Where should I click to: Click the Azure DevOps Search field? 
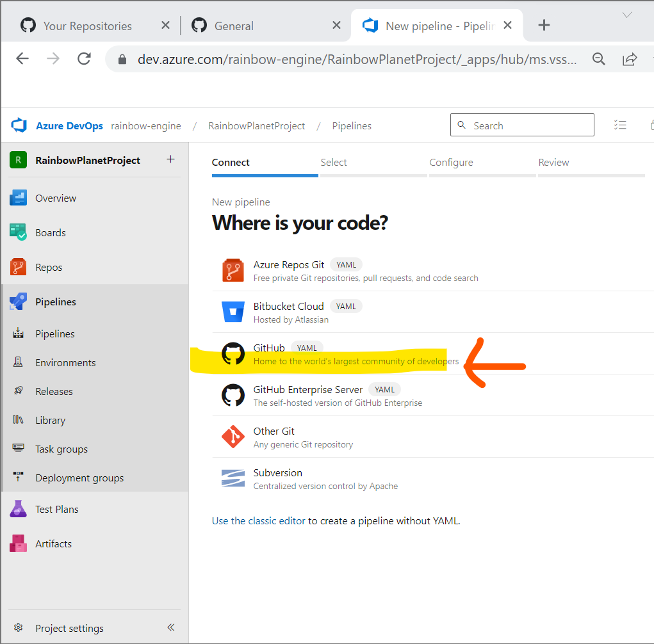[522, 125]
